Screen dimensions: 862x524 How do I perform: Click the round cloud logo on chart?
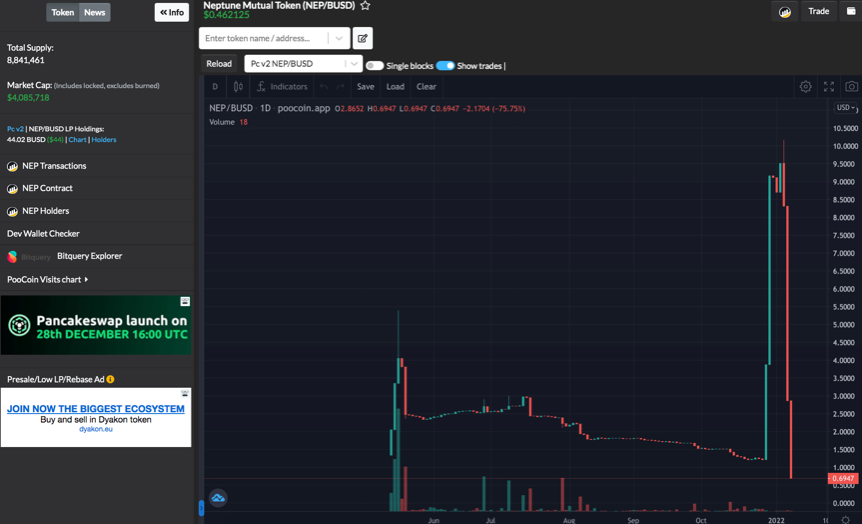(218, 498)
